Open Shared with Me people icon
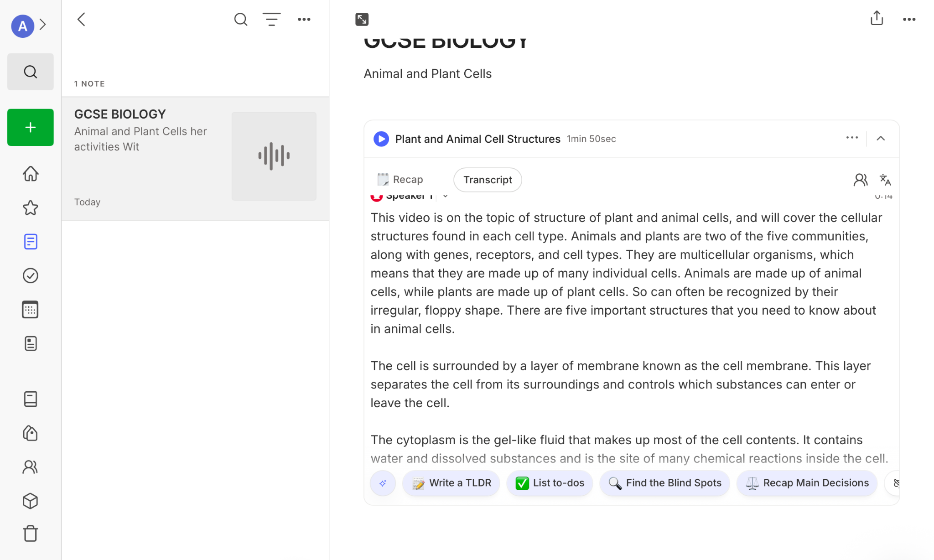The width and height of the screenshot is (934, 560). coord(31,467)
